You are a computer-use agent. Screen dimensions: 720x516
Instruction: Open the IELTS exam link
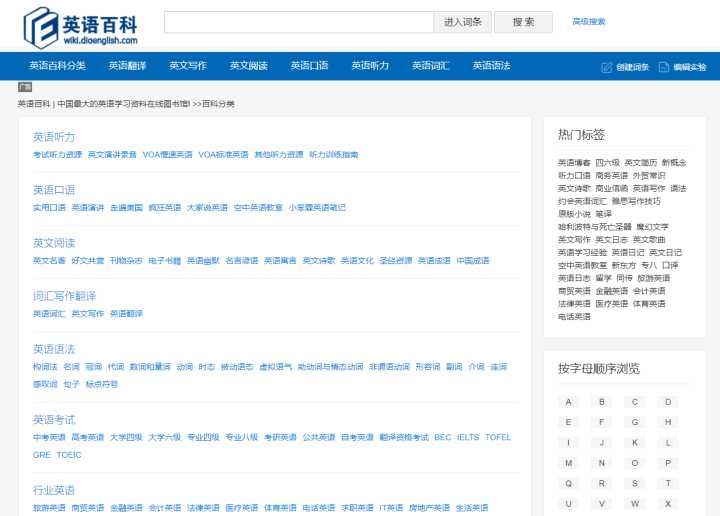(468, 437)
